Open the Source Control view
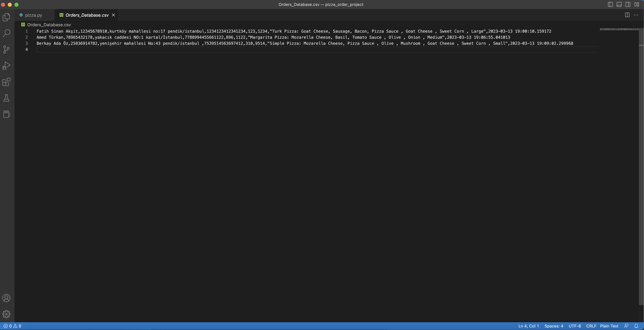The image size is (644, 330). [6, 49]
